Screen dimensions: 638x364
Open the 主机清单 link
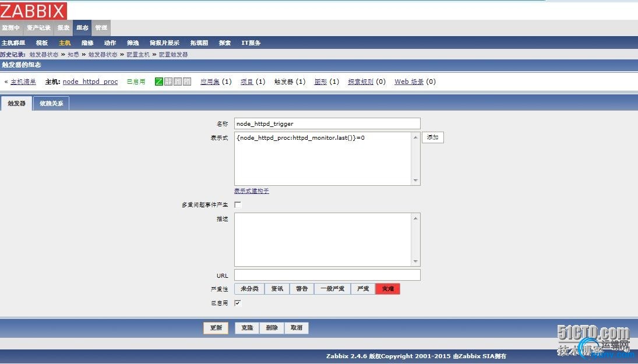pyautogui.click(x=23, y=82)
